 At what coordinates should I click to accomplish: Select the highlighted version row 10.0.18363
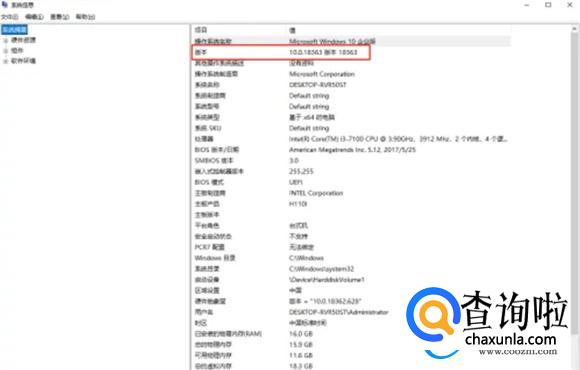pos(351,52)
